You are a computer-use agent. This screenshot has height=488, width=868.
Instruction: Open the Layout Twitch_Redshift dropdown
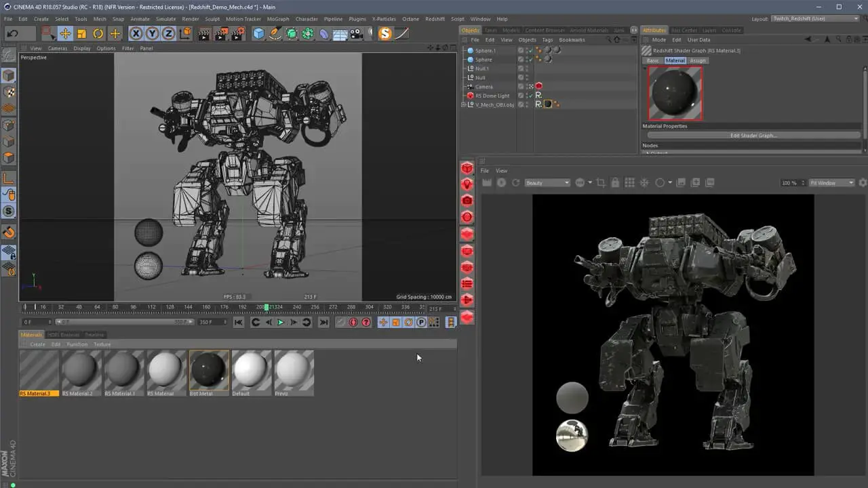tap(816, 19)
